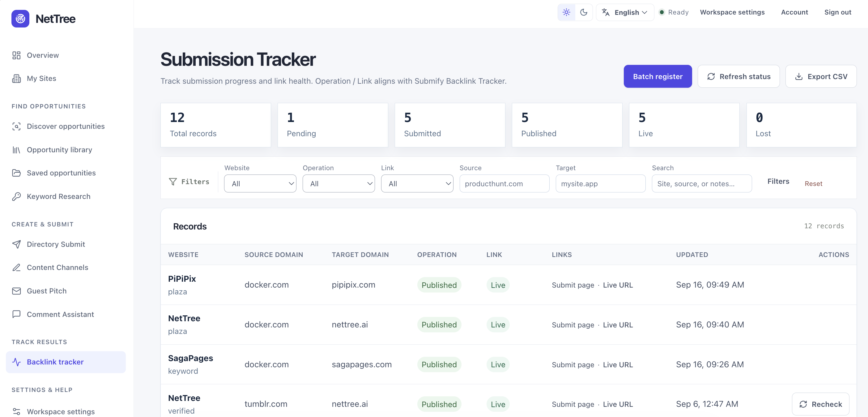Select Keyword Research in the sidebar
868x417 pixels.
coord(66,196)
